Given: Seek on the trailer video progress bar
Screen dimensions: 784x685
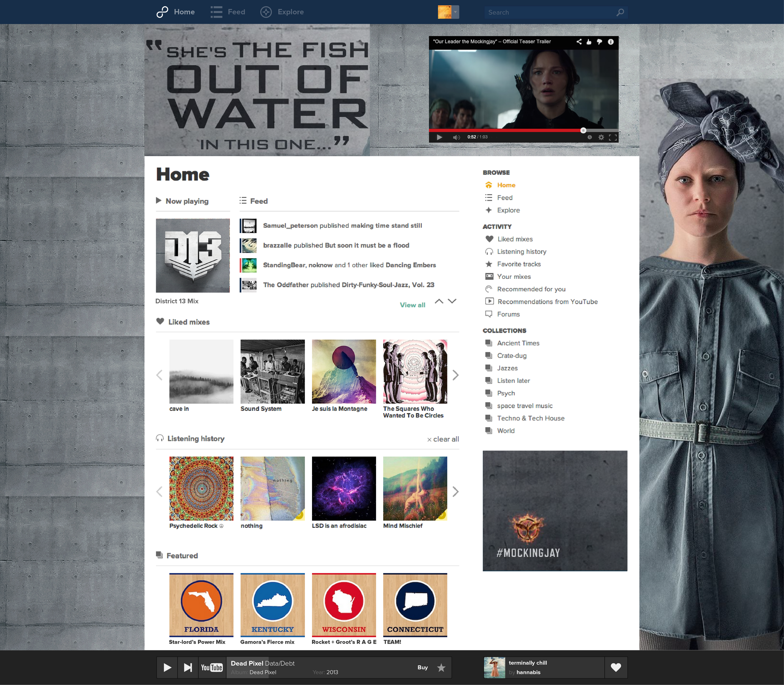Looking at the screenshot, I should tap(523, 130).
